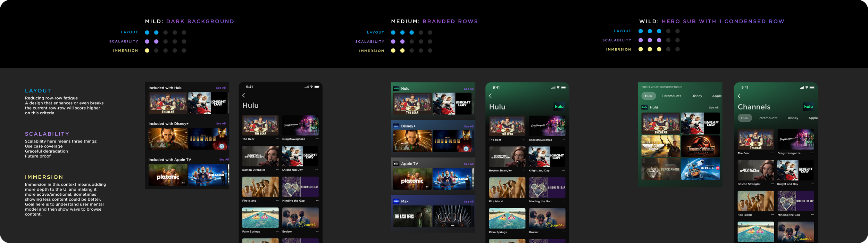
Task: Select the Disney pill on the Channels phone
Action: click(793, 118)
